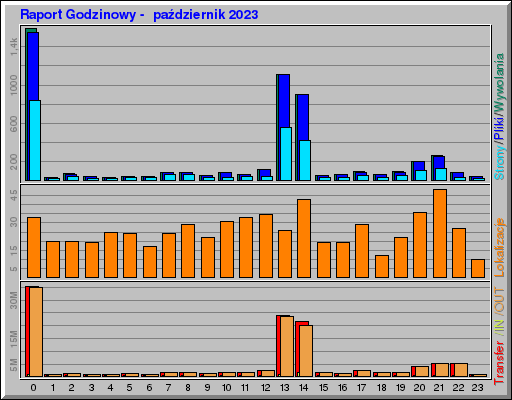Click the hour label '17' on x-axis

click(x=362, y=388)
